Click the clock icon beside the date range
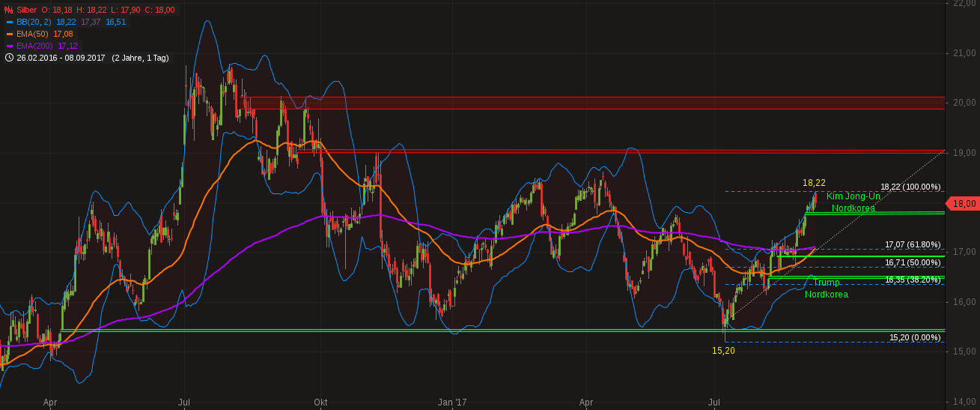 [9, 58]
